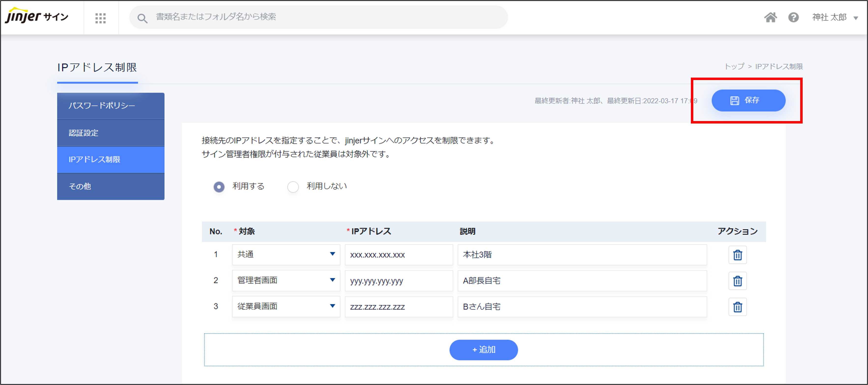This screenshot has height=385, width=868.
Task: Delete row 3 with trash icon
Action: pos(737,307)
